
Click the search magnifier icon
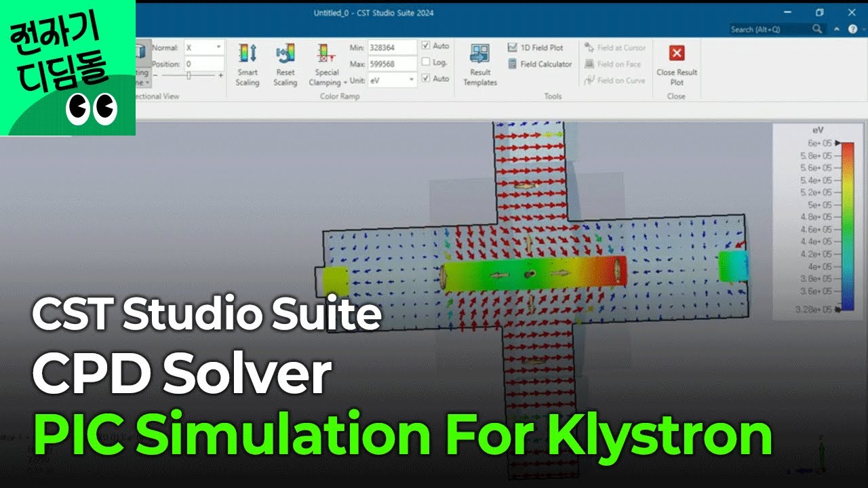(817, 29)
